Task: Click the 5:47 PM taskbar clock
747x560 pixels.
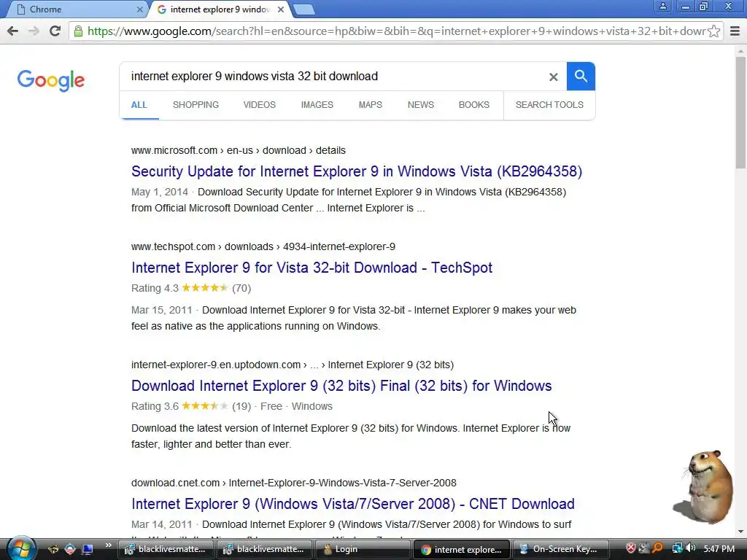Action: (719, 548)
